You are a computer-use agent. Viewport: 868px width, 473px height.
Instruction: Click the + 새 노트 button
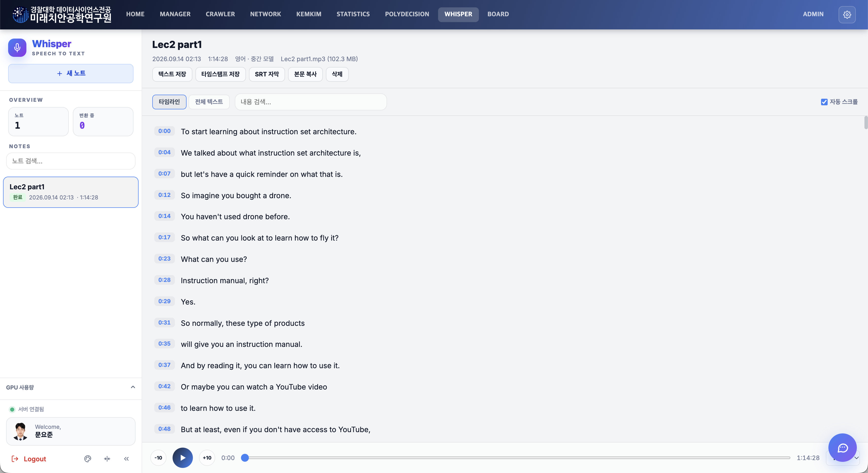(x=71, y=73)
